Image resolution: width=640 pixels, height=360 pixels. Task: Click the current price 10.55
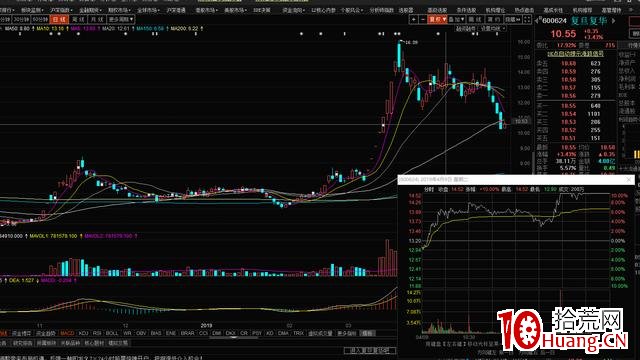(563, 34)
